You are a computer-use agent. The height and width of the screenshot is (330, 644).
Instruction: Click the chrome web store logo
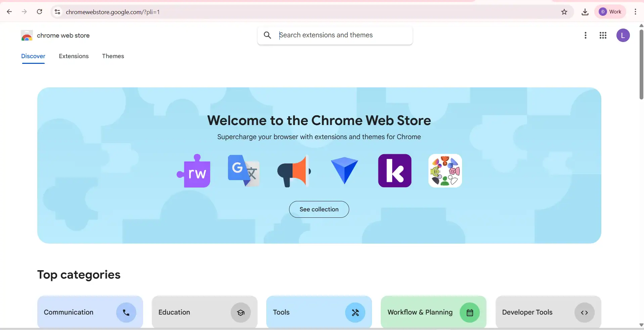point(27,35)
